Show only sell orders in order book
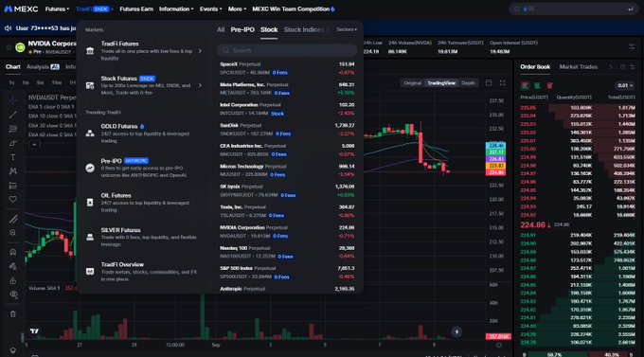Viewport: 644px width, 357px height. pos(549,85)
